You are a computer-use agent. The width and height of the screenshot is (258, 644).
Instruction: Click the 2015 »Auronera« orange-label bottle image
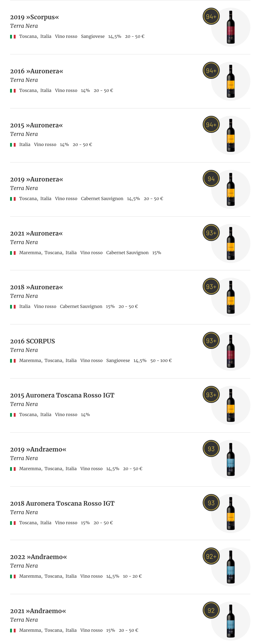click(231, 135)
